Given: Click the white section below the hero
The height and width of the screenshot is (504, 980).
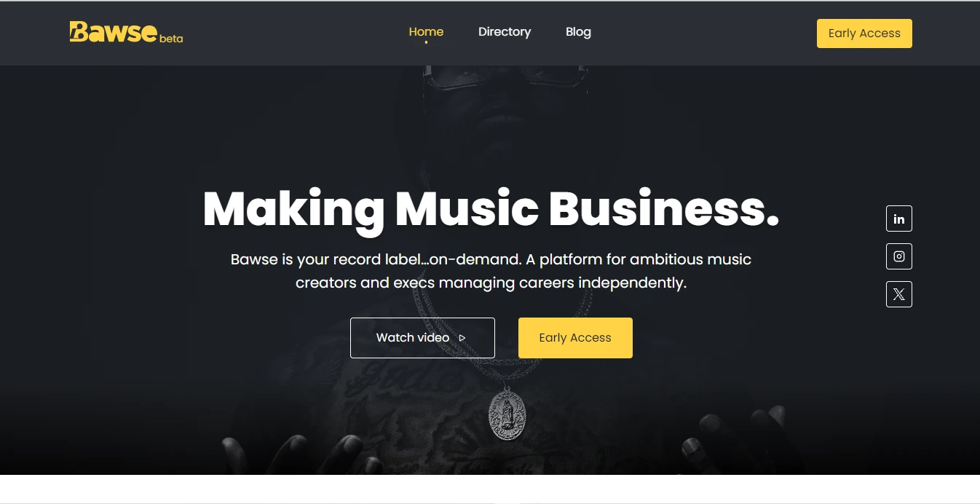Looking at the screenshot, I should (490, 488).
